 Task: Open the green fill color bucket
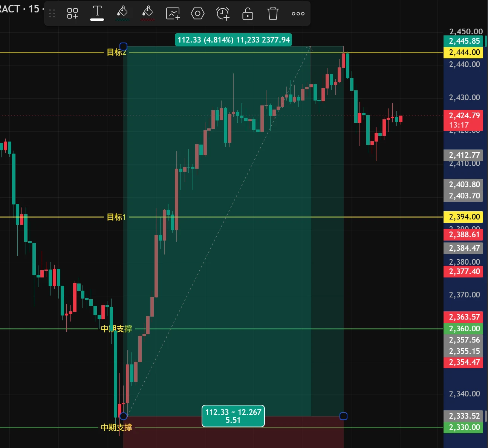pyautogui.click(x=122, y=13)
